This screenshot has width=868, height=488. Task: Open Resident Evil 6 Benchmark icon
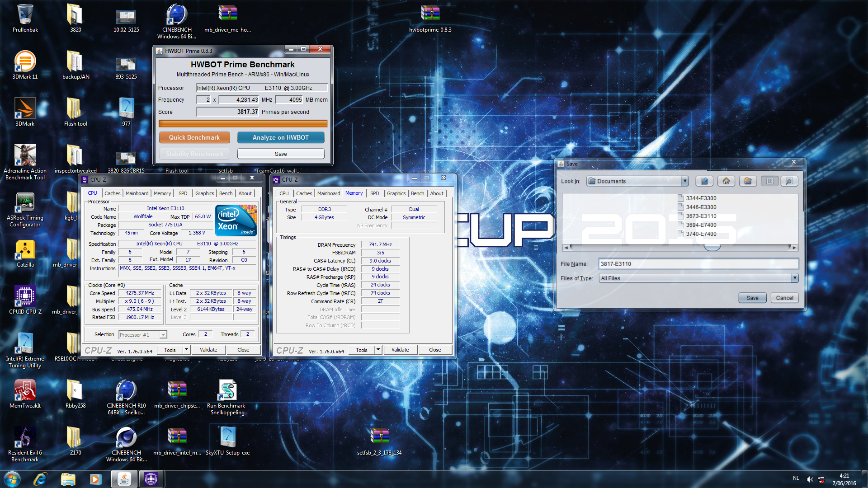tap(25, 444)
